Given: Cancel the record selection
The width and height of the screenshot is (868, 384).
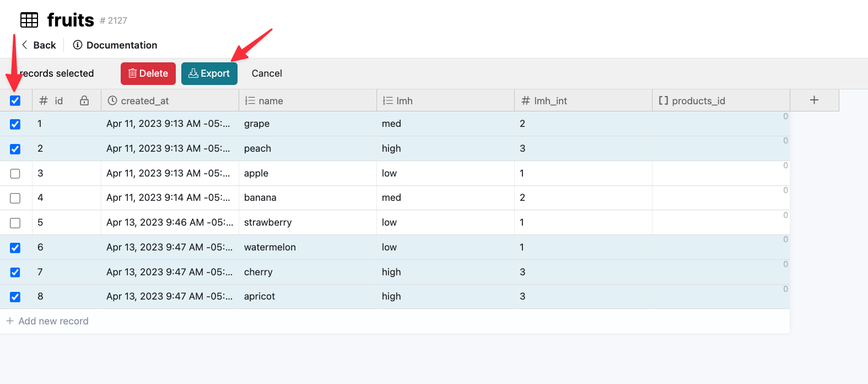Looking at the screenshot, I should pos(267,73).
